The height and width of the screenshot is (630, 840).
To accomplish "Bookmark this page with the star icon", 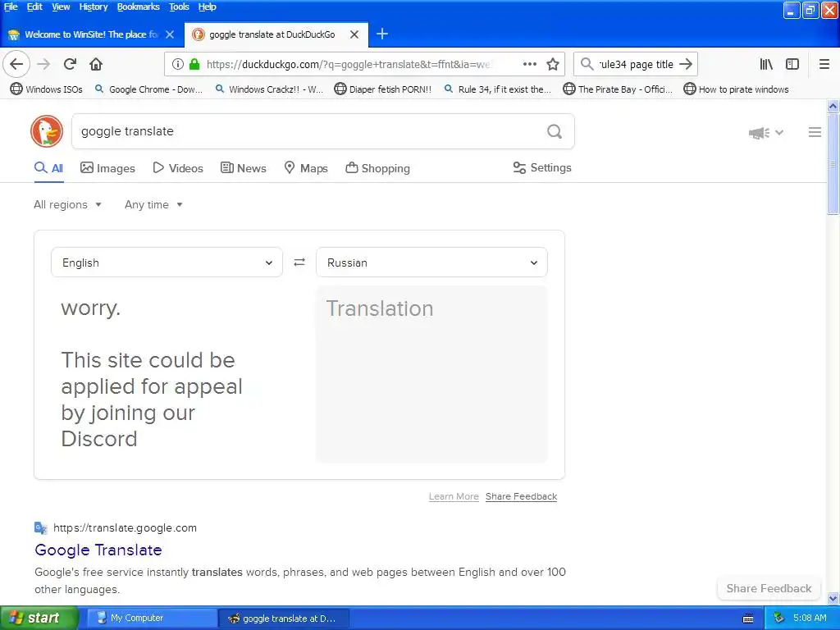I will tap(553, 64).
